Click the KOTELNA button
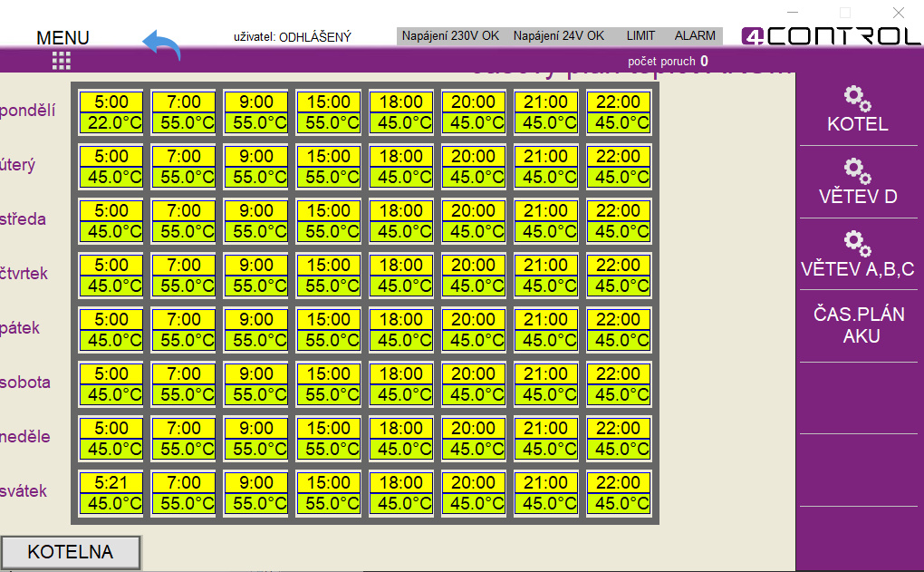 [71, 552]
